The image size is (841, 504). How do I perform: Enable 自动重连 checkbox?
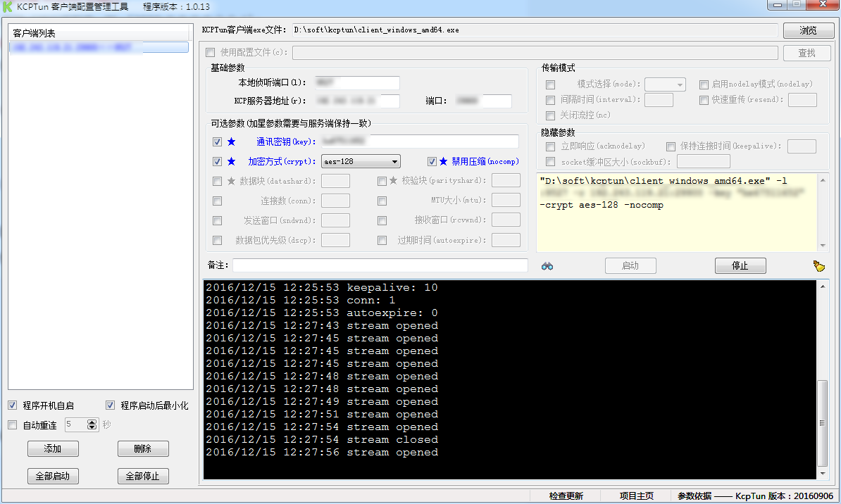(x=13, y=425)
